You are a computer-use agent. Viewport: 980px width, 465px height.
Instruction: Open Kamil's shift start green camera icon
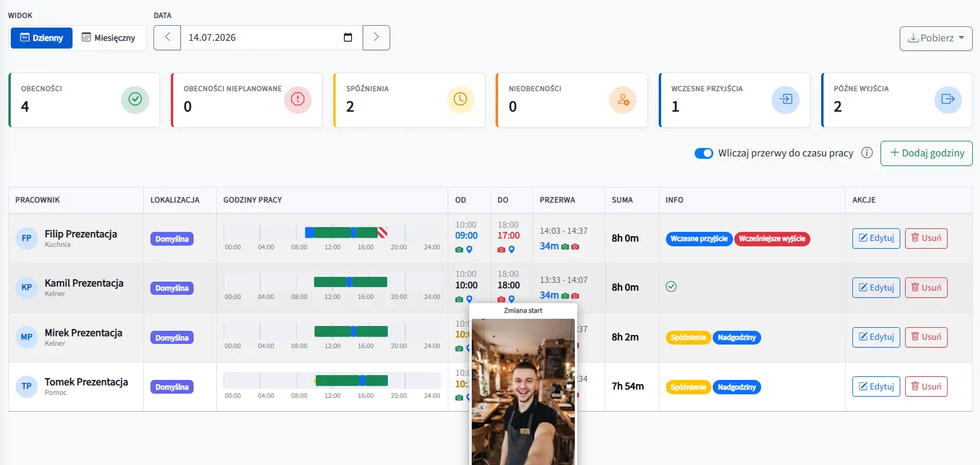tap(459, 299)
